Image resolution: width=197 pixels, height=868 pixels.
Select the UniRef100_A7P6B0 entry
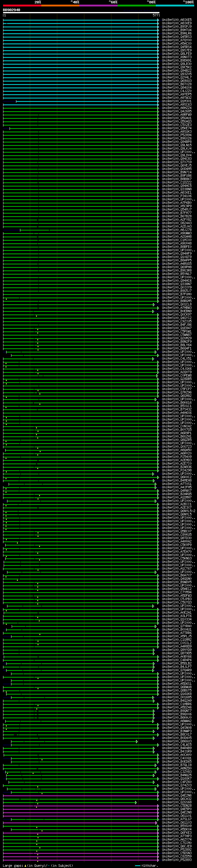point(177,203)
